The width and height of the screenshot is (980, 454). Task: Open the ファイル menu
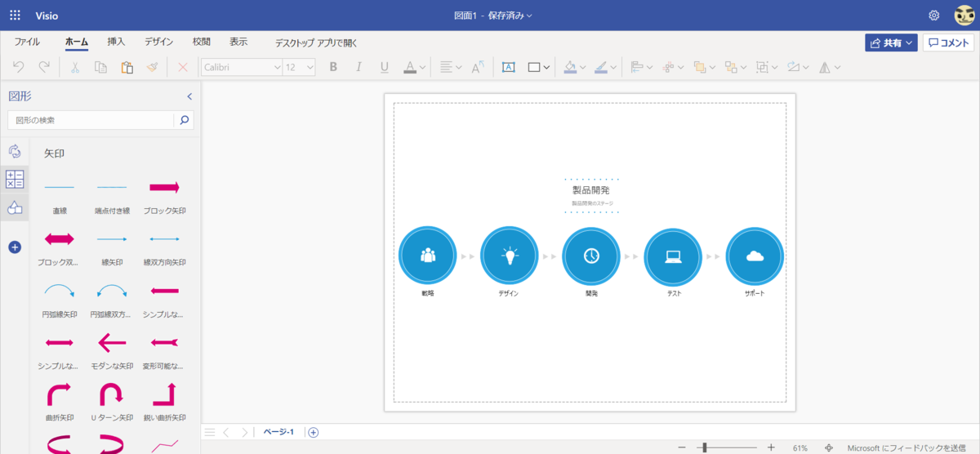click(x=27, y=42)
